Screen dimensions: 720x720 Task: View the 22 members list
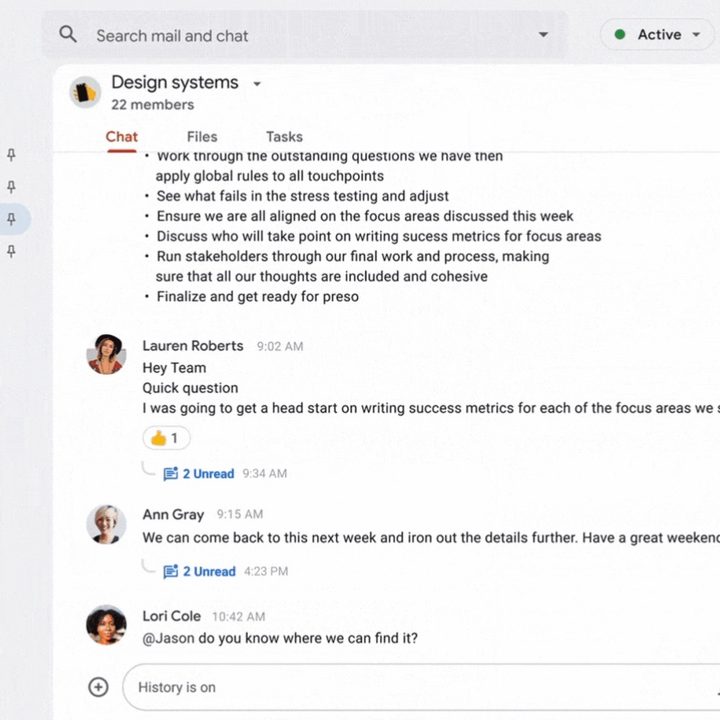(x=152, y=105)
